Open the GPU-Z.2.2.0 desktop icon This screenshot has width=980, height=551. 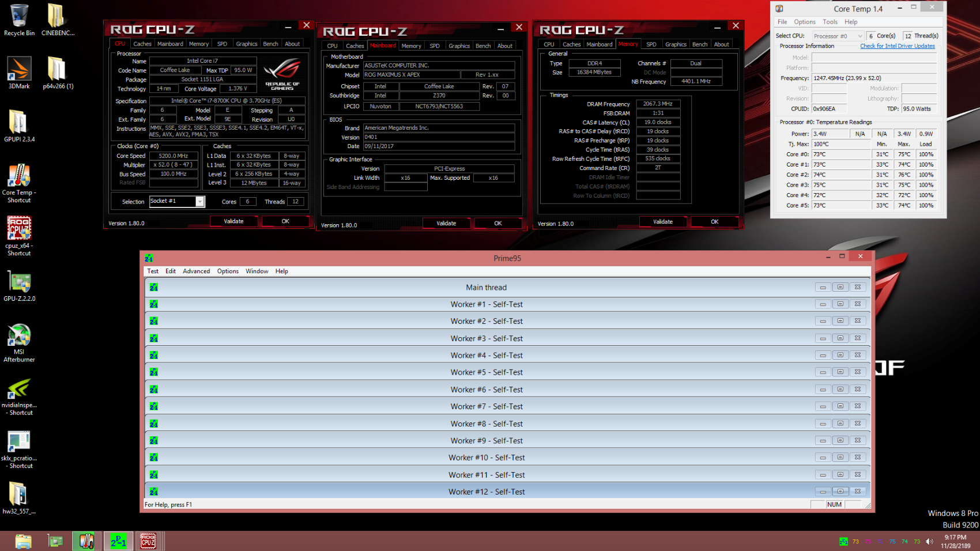click(x=19, y=284)
